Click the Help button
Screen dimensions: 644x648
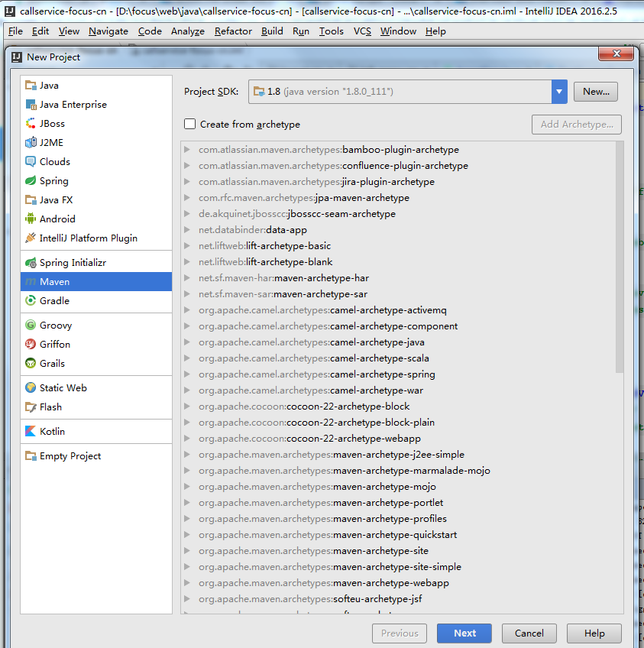594,633
